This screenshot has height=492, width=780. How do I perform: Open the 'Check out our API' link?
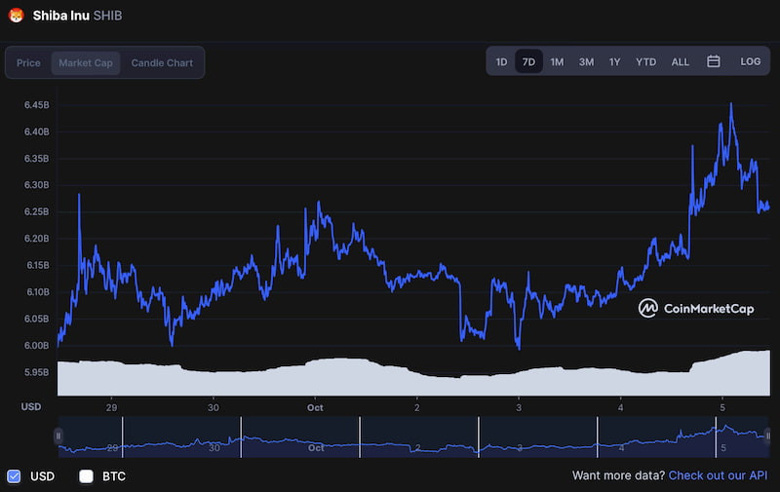[x=718, y=476]
